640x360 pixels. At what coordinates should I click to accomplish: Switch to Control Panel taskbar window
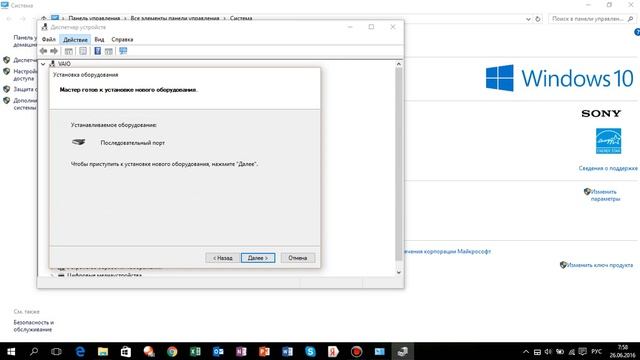pyautogui.click(x=380, y=351)
